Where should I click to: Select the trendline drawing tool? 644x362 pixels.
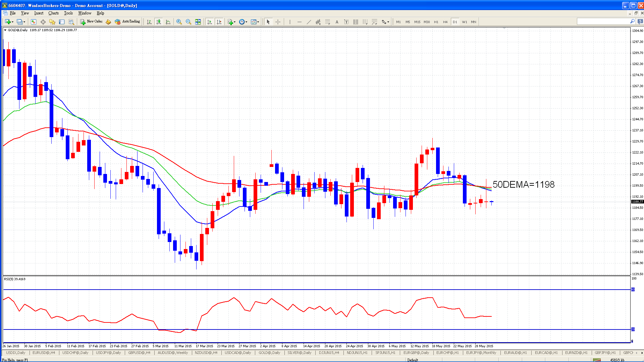pos(309,22)
